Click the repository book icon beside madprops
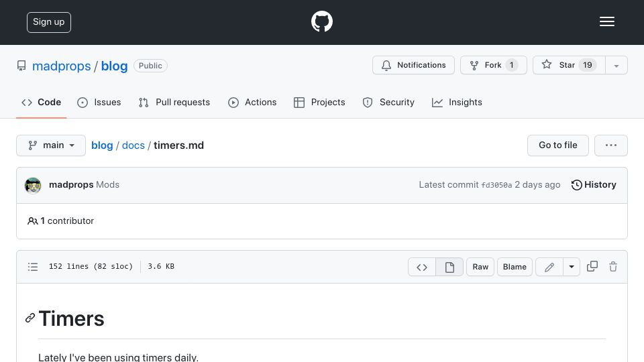Image resolution: width=644 pixels, height=362 pixels. 21,66
